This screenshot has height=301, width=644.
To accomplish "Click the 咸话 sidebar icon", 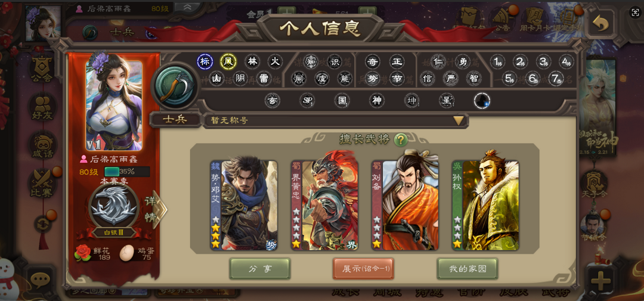I will pyautogui.click(x=43, y=145).
